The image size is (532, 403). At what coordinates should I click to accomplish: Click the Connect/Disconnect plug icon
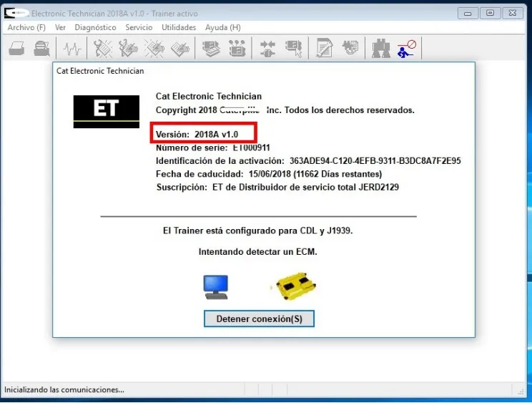[267, 48]
